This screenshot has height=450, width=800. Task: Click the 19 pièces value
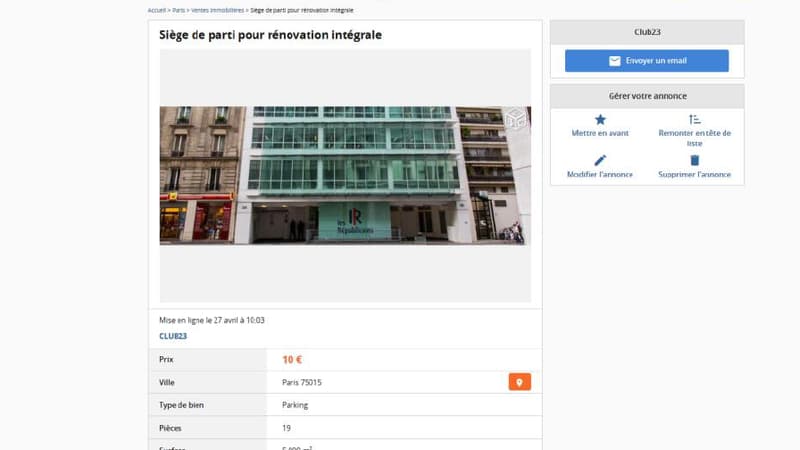[286, 428]
